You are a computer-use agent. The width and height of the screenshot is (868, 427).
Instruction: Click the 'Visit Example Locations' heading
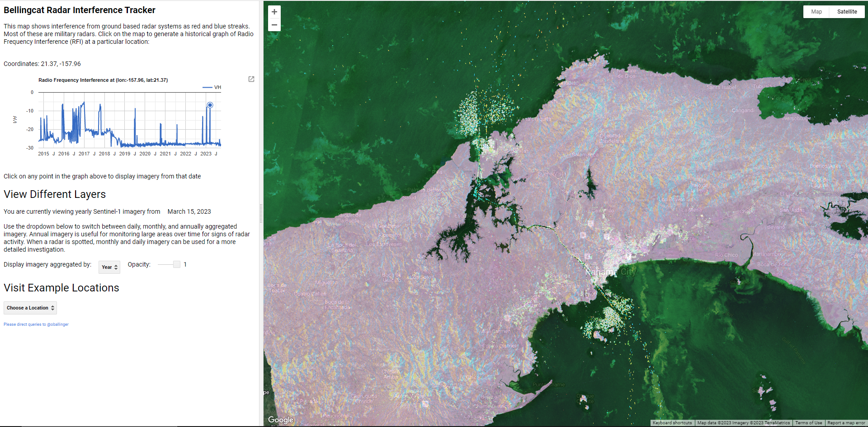[61, 288]
